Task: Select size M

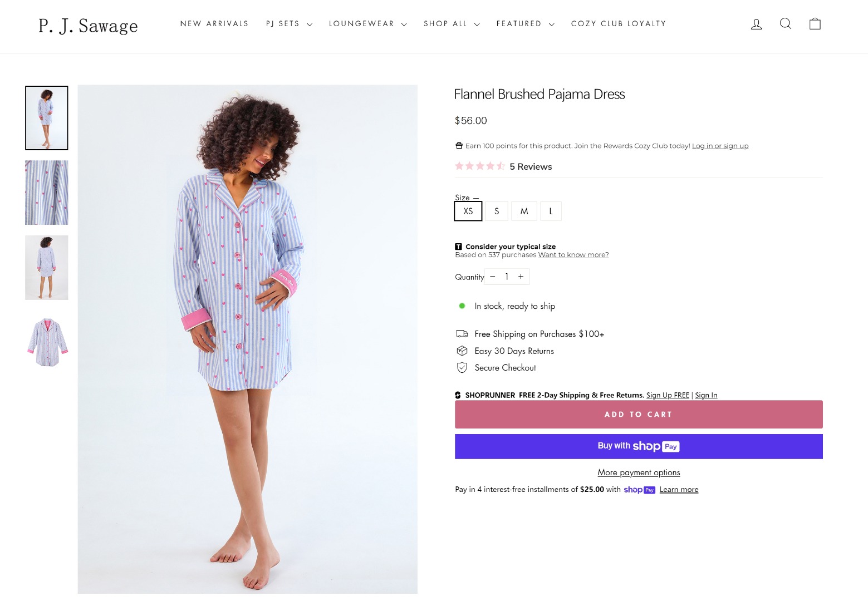Action: point(524,211)
